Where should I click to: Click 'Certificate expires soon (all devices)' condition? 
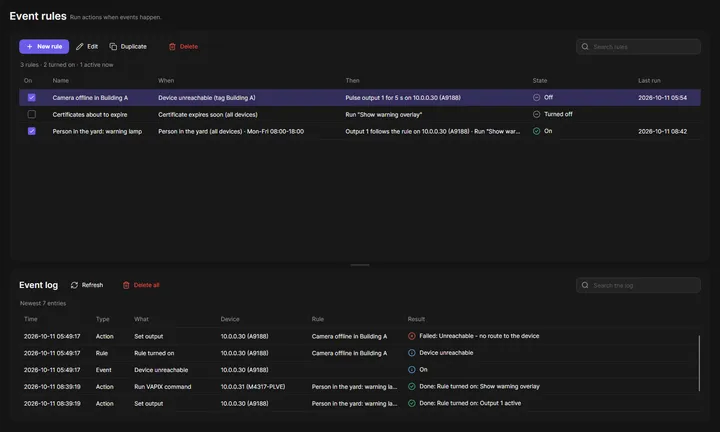pyautogui.click(x=208, y=114)
